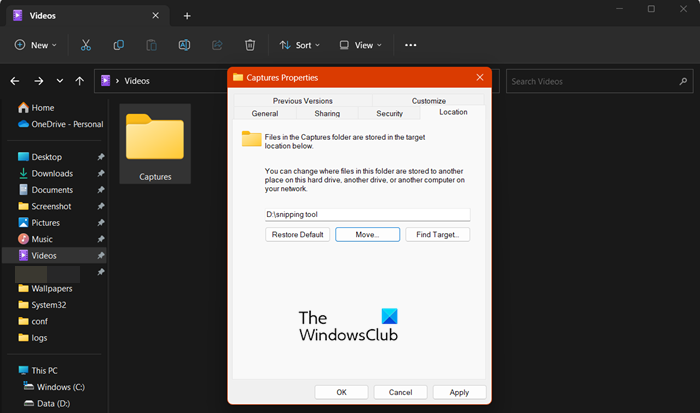This screenshot has height=413, width=700.
Task: Open the Sort dropdown
Action: 300,45
